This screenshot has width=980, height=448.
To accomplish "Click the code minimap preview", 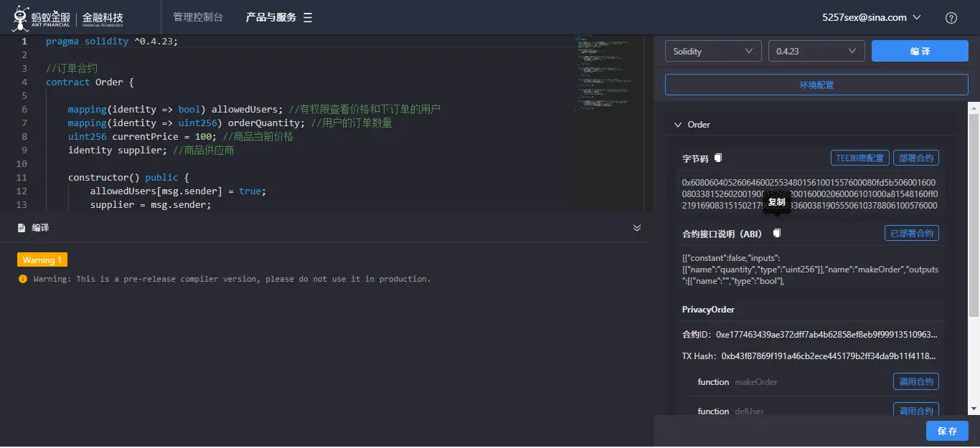I will click(x=605, y=72).
